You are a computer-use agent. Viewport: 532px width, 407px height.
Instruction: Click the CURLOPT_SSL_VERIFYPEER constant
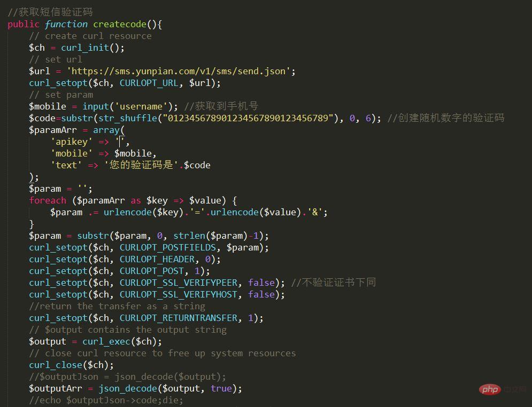179,283
